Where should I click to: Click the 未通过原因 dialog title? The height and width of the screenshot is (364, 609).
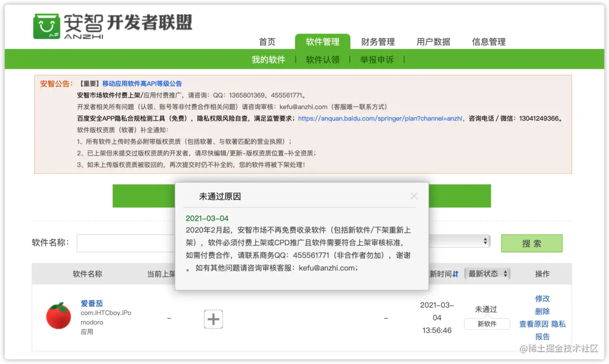click(220, 196)
